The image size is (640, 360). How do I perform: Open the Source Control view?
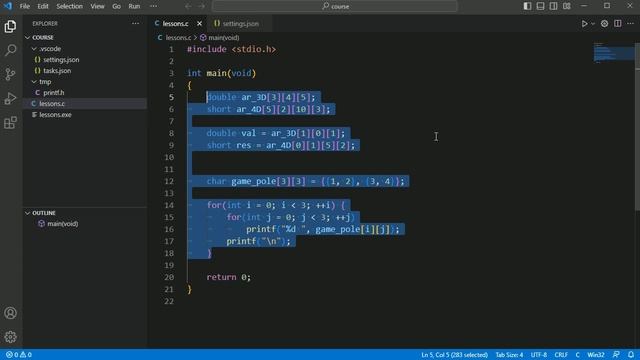pyautogui.click(x=11, y=74)
